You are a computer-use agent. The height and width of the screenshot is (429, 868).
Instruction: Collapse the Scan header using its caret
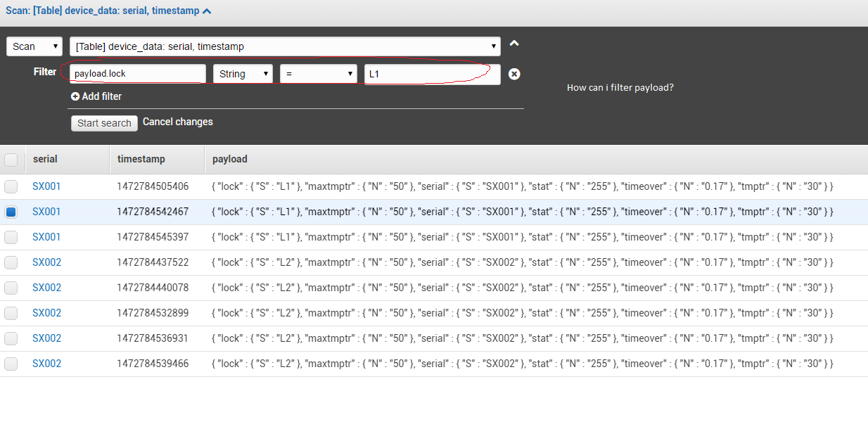(x=207, y=11)
